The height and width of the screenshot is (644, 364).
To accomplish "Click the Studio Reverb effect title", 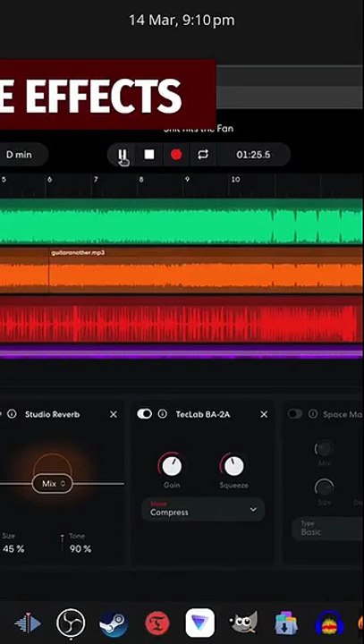I will pos(52,414).
